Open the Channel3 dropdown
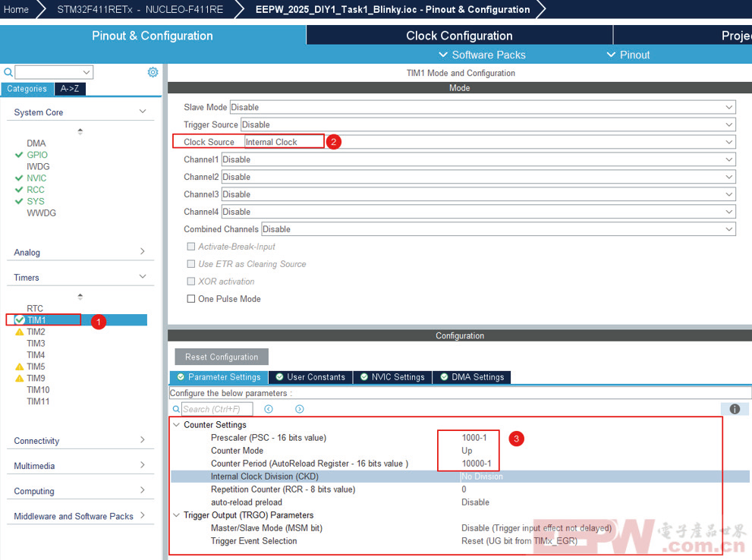 click(478, 194)
